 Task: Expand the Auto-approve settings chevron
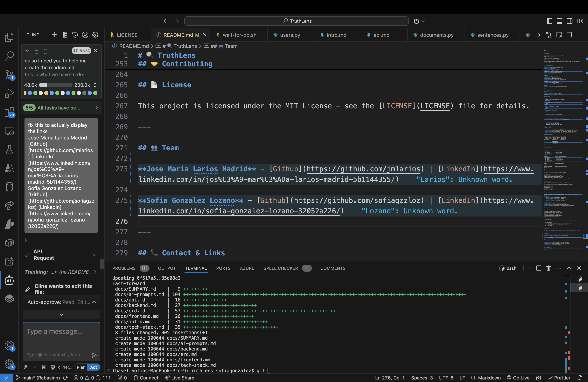(94, 302)
